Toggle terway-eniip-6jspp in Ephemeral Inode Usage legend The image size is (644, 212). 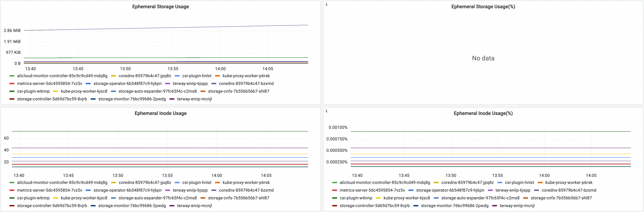(190, 190)
